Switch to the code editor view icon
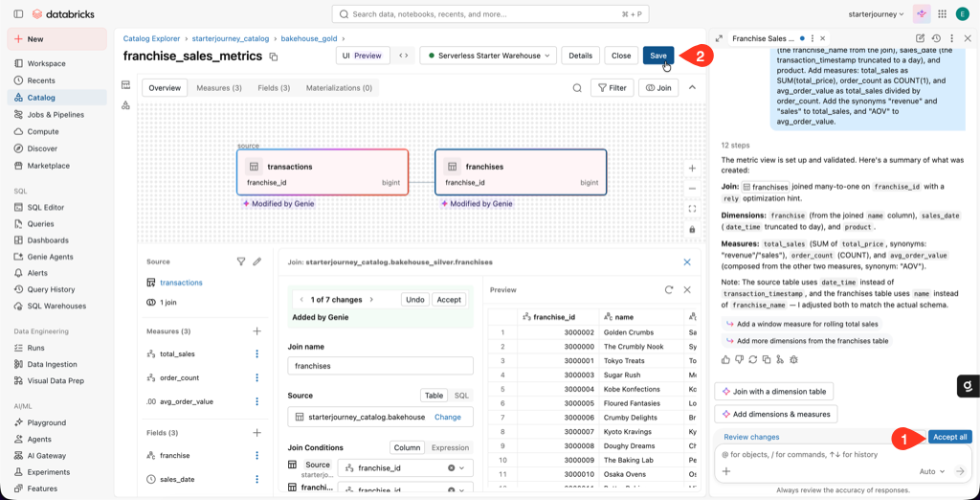The width and height of the screenshot is (980, 500). (x=405, y=56)
